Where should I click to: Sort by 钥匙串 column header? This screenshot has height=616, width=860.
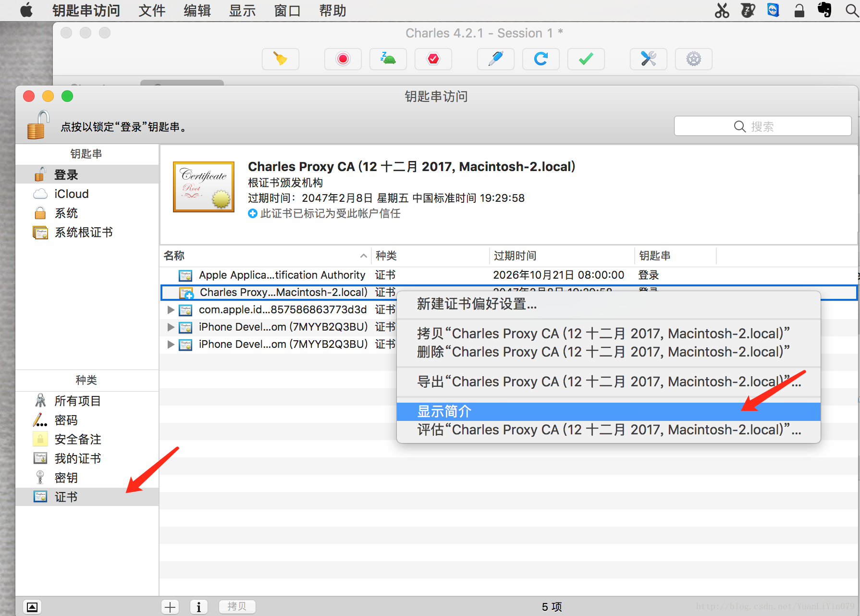676,256
